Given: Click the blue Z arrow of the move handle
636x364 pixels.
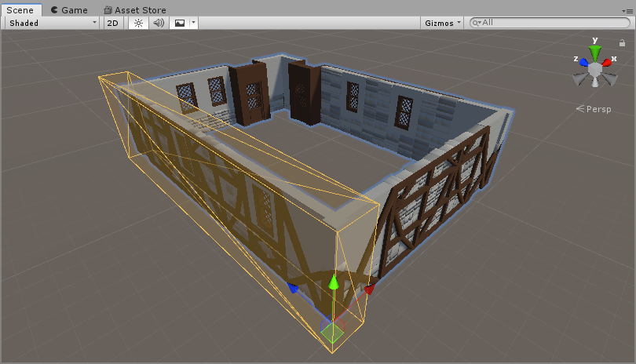Looking at the screenshot, I should [x=294, y=288].
